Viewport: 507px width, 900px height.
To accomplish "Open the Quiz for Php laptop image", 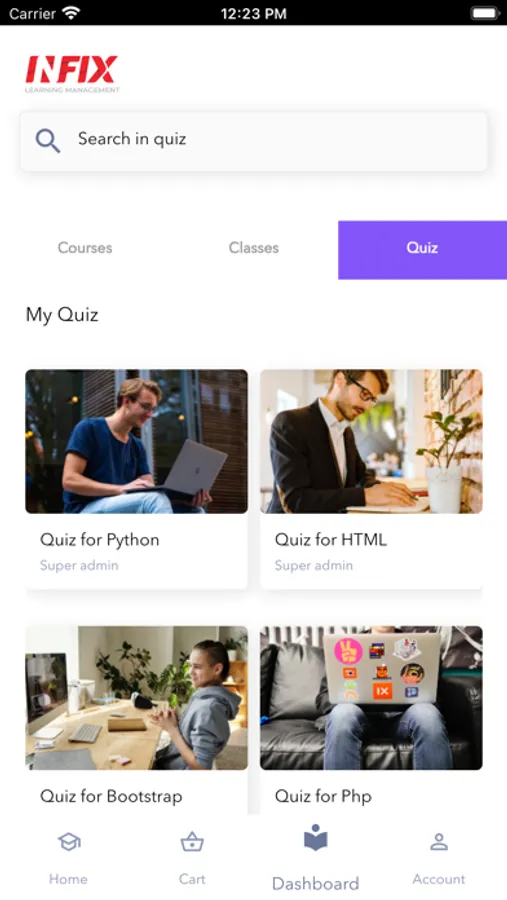I will [x=371, y=697].
